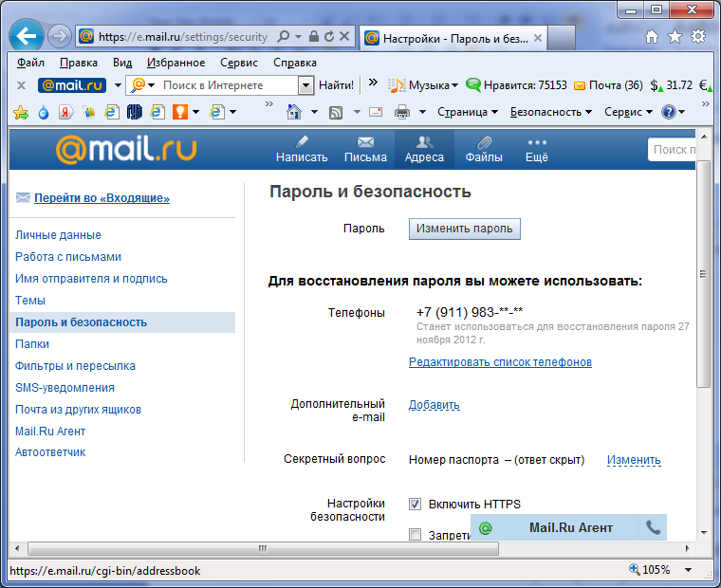Click the add-to-favorites star icon in favorites bar
Image resolution: width=721 pixels, height=588 pixels.
[21, 112]
